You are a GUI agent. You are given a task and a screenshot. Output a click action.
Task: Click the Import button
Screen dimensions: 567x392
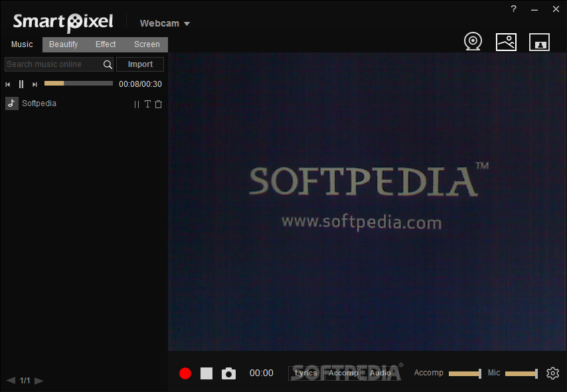[x=140, y=64]
